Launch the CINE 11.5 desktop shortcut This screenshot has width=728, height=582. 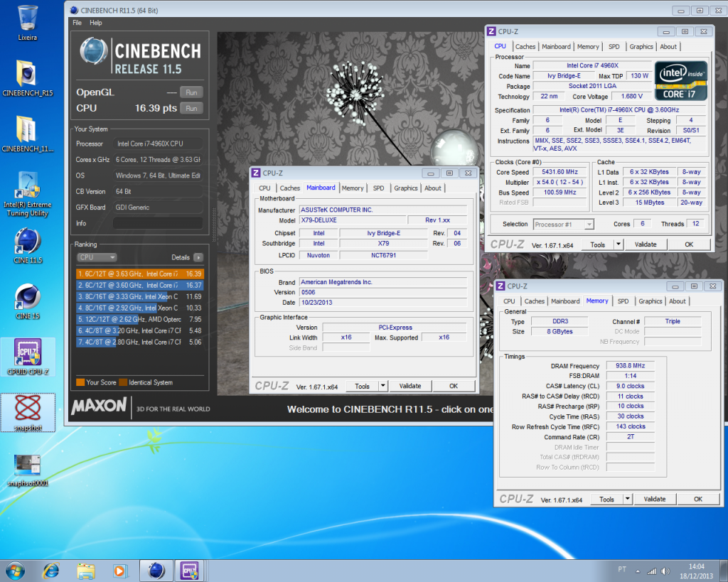tap(28, 245)
